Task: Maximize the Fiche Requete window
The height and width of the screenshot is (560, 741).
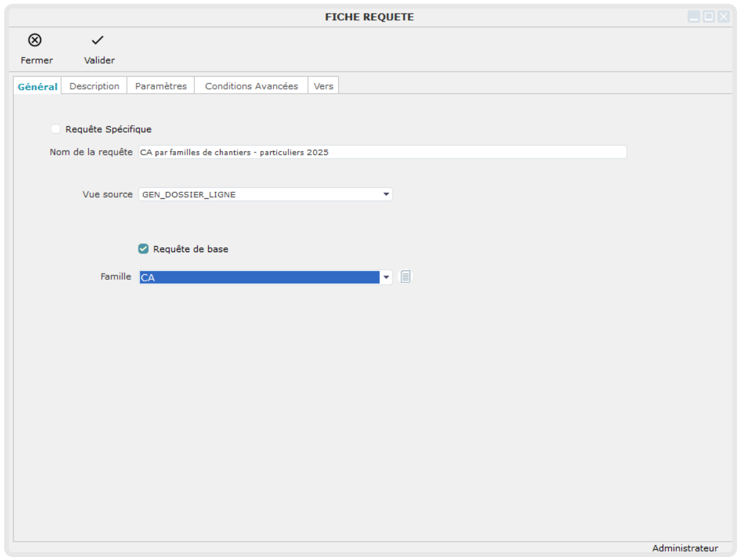Action: pos(709,17)
